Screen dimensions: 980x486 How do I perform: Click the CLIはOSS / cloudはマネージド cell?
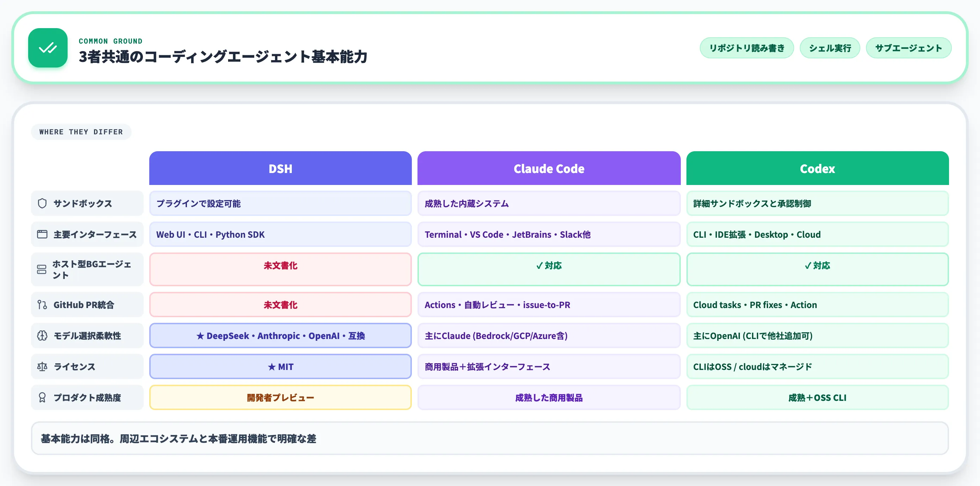[x=818, y=367]
